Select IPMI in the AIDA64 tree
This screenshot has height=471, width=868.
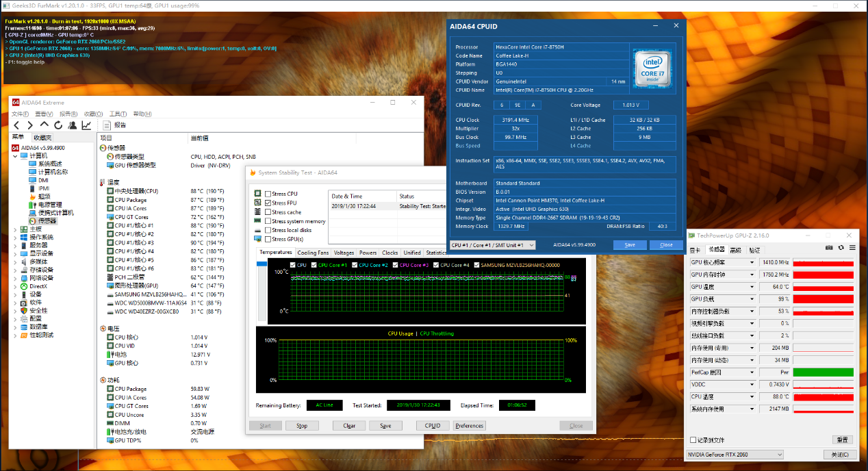[x=43, y=188]
